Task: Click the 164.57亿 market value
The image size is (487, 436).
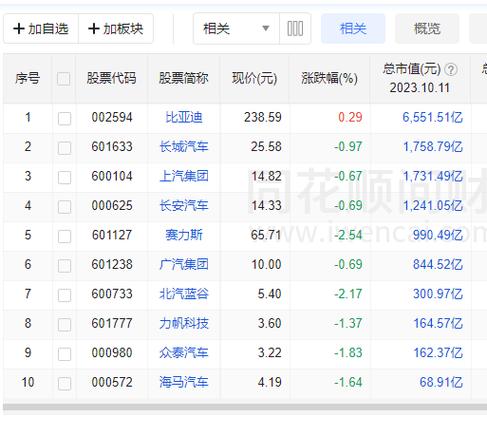Action: (x=438, y=323)
